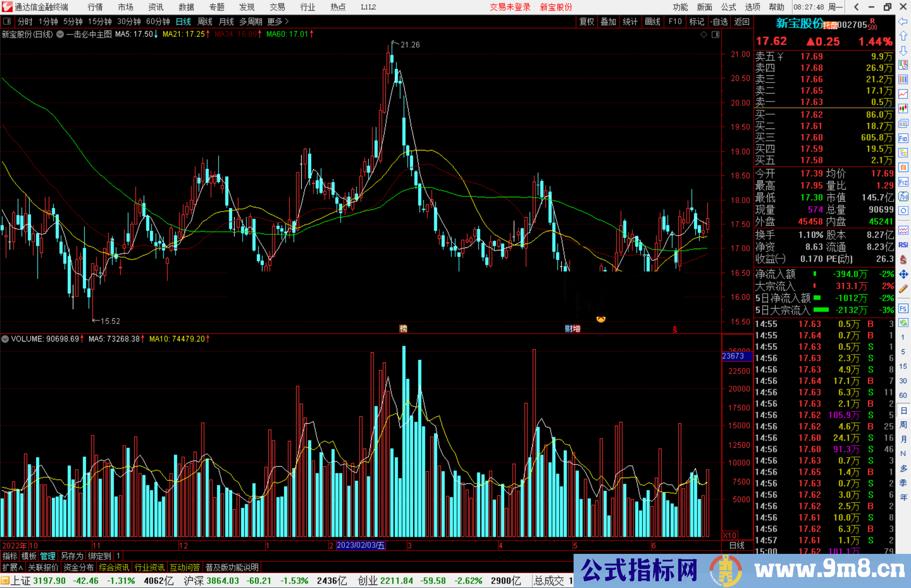911x588 pixels.
Task: Open the F10 company info sidebar icon
Action: pos(903,138)
